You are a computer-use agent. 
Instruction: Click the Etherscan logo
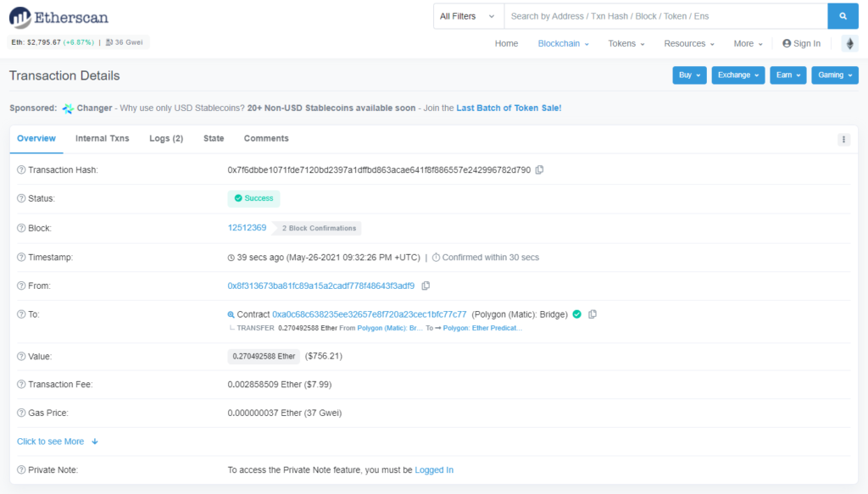click(x=59, y=17)
